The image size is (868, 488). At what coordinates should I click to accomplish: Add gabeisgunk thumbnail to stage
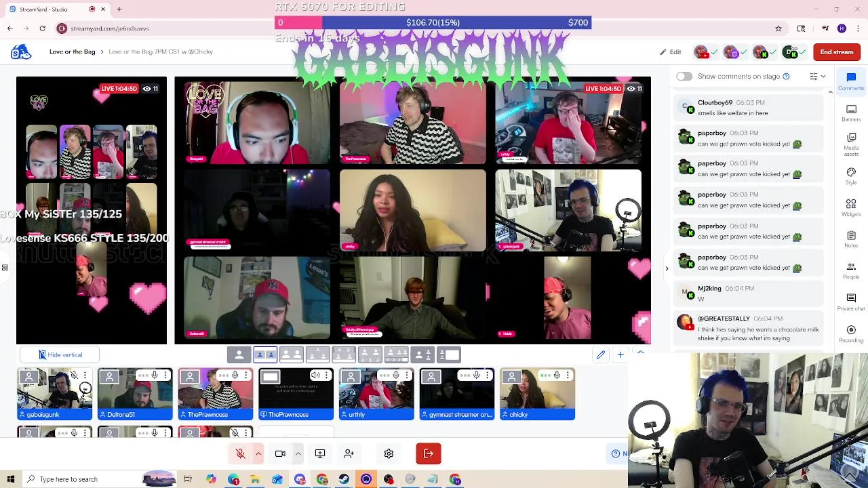(54, 394)
